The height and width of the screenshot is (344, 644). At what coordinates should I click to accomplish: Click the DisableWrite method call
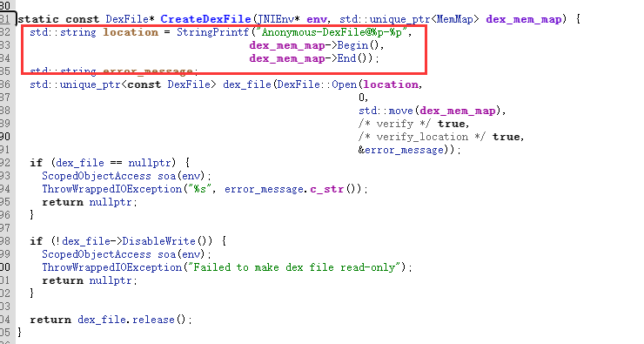point(158,241)
